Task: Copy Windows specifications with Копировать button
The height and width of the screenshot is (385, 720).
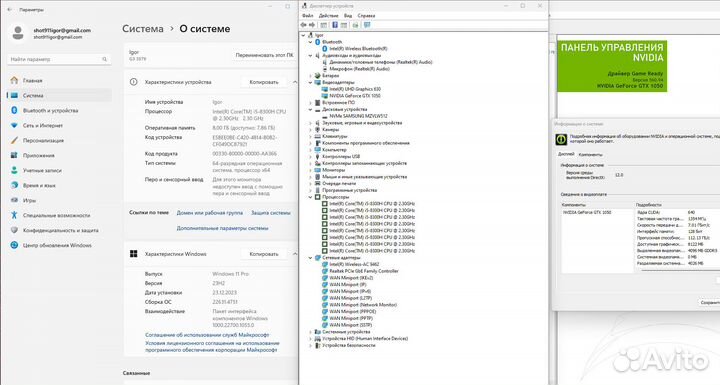Action: (x=264, y=254)
